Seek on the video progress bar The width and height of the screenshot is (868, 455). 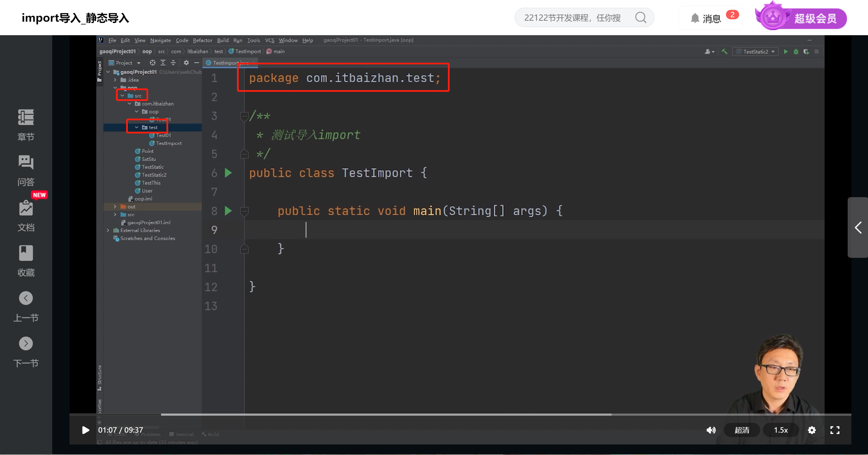coord(460,414)
